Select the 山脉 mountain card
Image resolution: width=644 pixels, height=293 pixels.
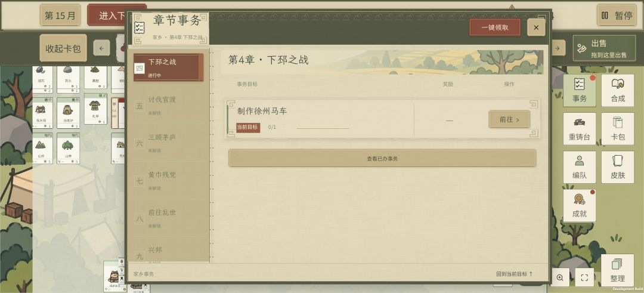[x=42, y=148]
